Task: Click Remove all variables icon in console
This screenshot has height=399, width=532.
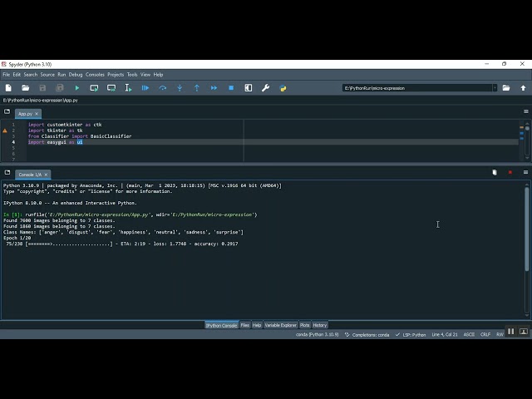Action: point(495,173)
